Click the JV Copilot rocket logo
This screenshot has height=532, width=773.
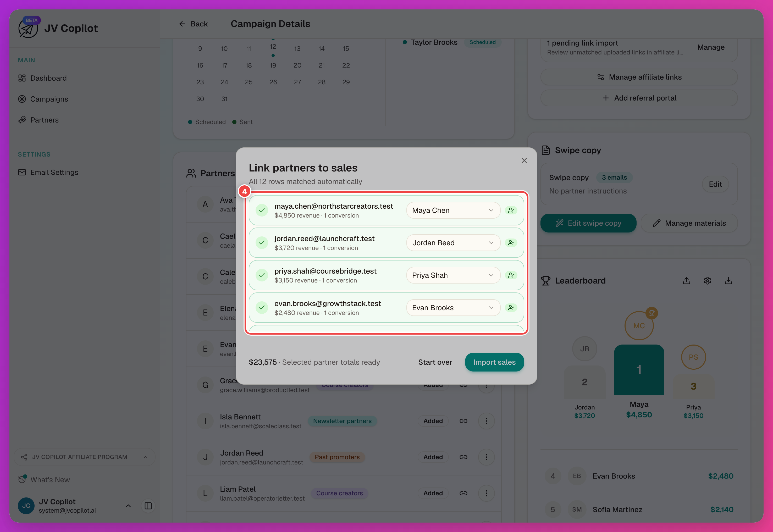[x=28, y=29]
